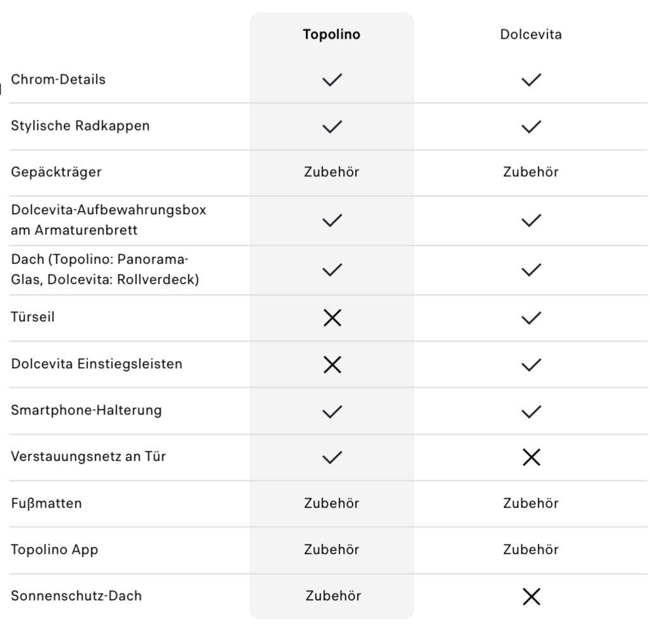650x644 pixels.
Task: Click Topolino checkmark for Dolcevita-Aufbewahrungsbox
Action: (332, 221)
